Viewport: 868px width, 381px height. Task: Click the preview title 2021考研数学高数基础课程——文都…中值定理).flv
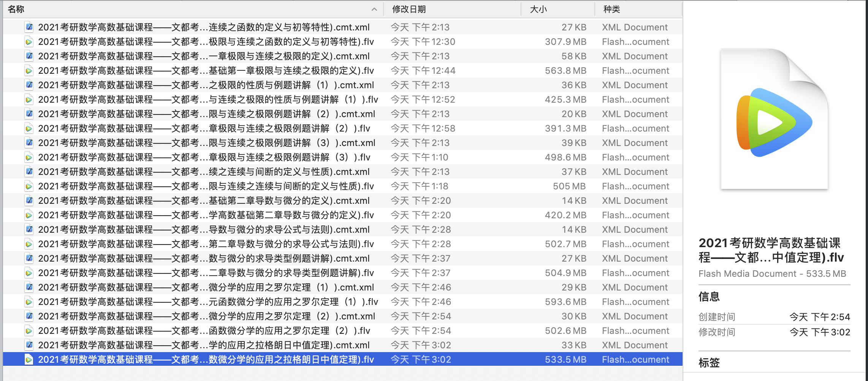(771, 250)
